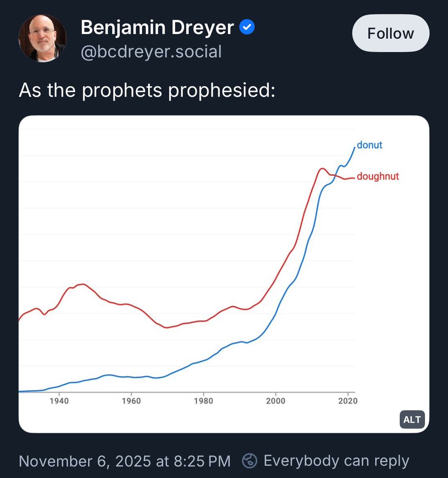448x478 pixels.
Task: Click the red doughnut line's 1940s hump
Action: pos(82,284)
